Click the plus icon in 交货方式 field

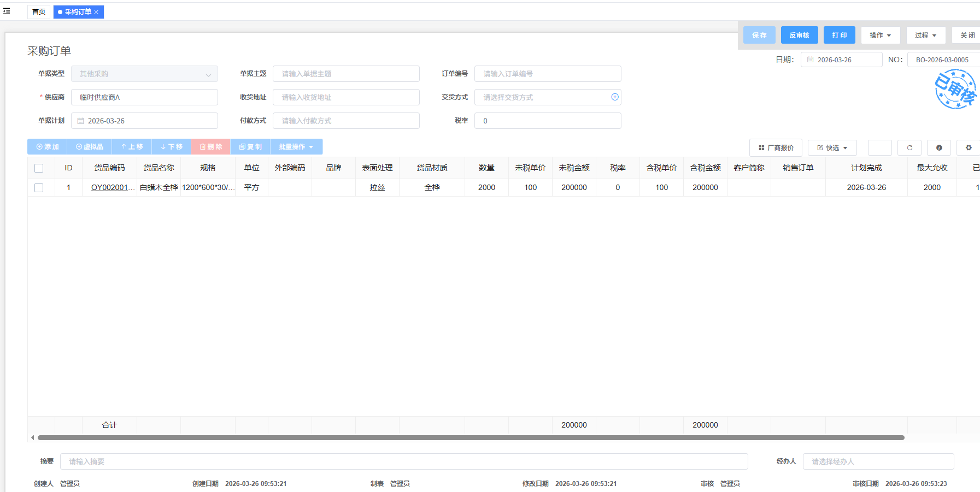[x=615, y=97]
